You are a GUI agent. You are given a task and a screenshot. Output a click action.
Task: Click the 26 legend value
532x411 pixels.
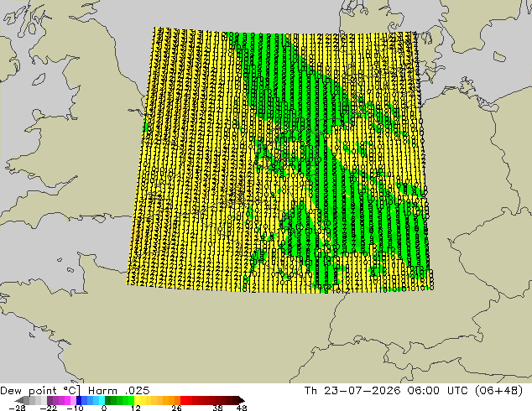176,408
